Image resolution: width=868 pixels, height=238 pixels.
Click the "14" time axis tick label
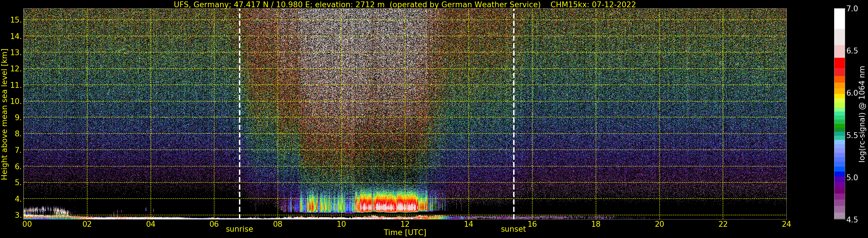click(468, 224)
